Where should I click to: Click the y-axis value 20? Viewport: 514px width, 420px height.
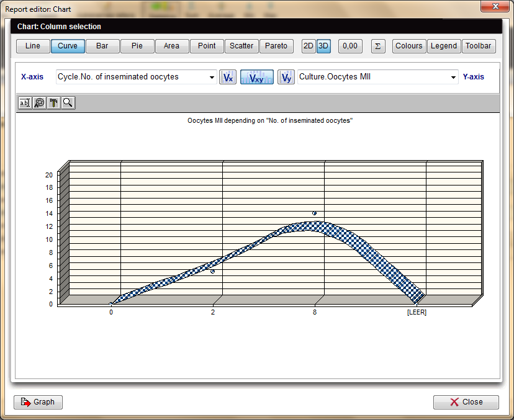point(49,175)
